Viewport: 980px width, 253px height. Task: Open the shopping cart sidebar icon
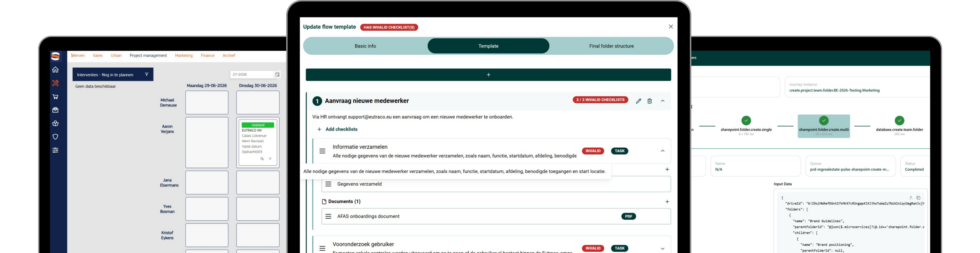56,96
